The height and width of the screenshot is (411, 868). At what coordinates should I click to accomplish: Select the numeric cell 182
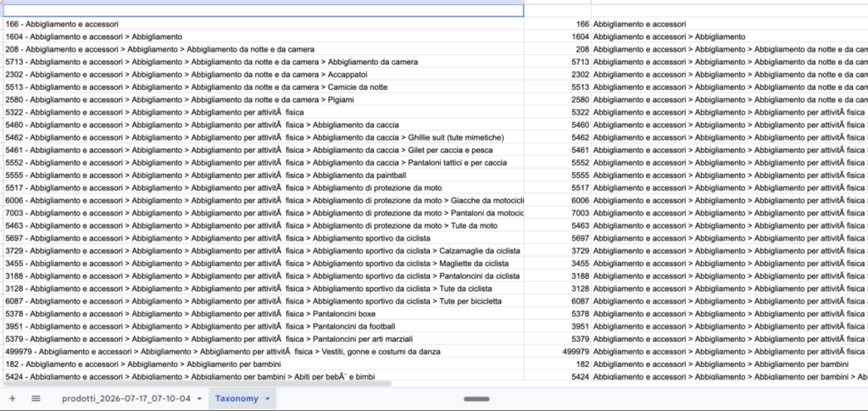tap(558, 364)
